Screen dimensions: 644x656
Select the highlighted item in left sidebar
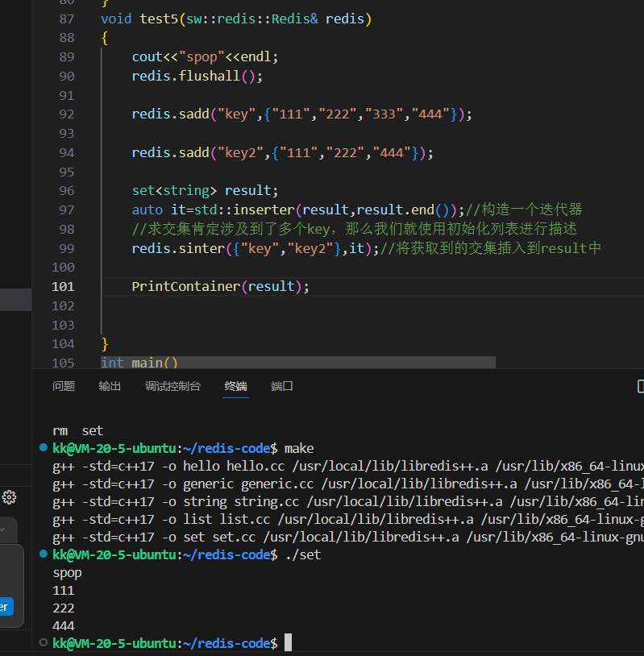coord(15,300)
